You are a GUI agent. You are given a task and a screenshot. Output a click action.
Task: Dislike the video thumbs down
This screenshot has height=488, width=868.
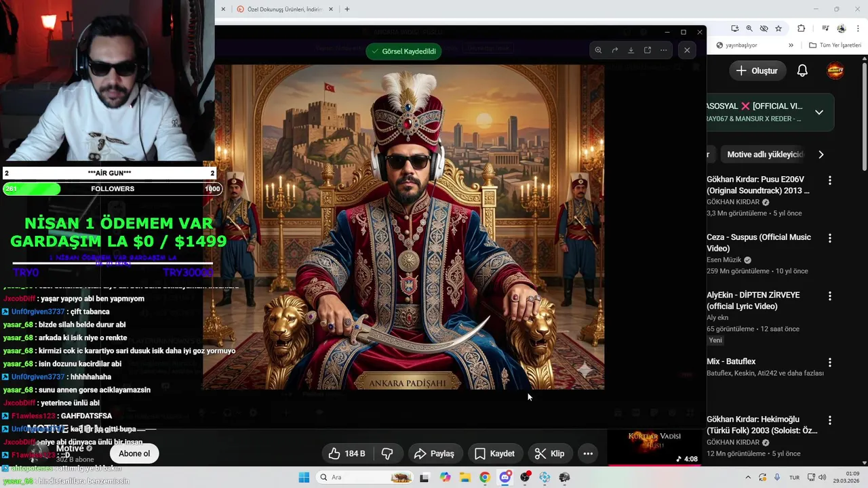point(388,453)
